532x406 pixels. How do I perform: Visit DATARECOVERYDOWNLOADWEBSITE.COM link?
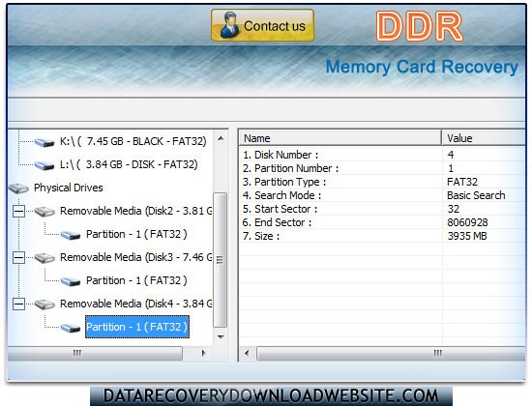[271, 395]
